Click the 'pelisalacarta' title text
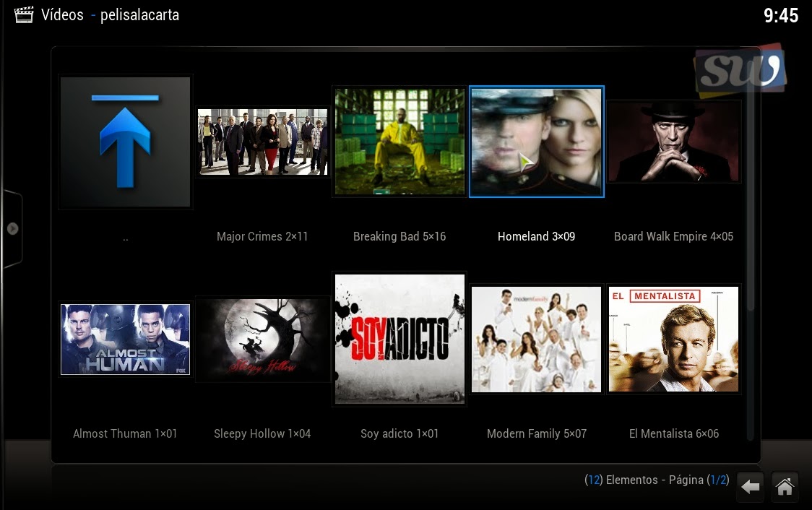Screen dimensions: 812x510 point(140,15)
